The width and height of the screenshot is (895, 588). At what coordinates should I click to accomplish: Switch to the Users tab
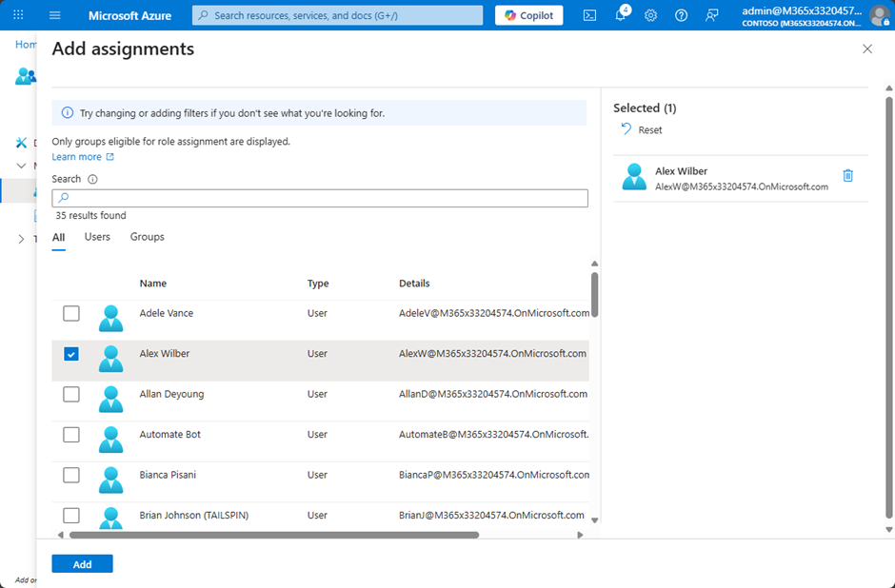97,237
